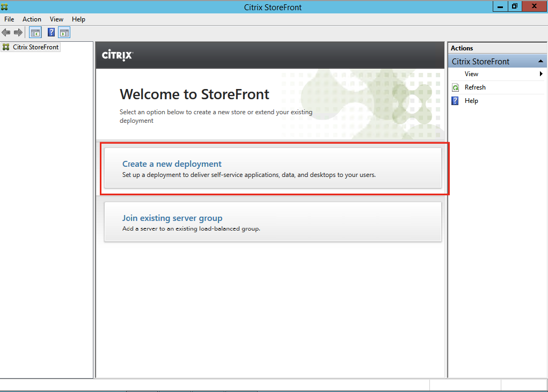
Task: Click the Refresh icon in Actions pane
Action: 455,87
